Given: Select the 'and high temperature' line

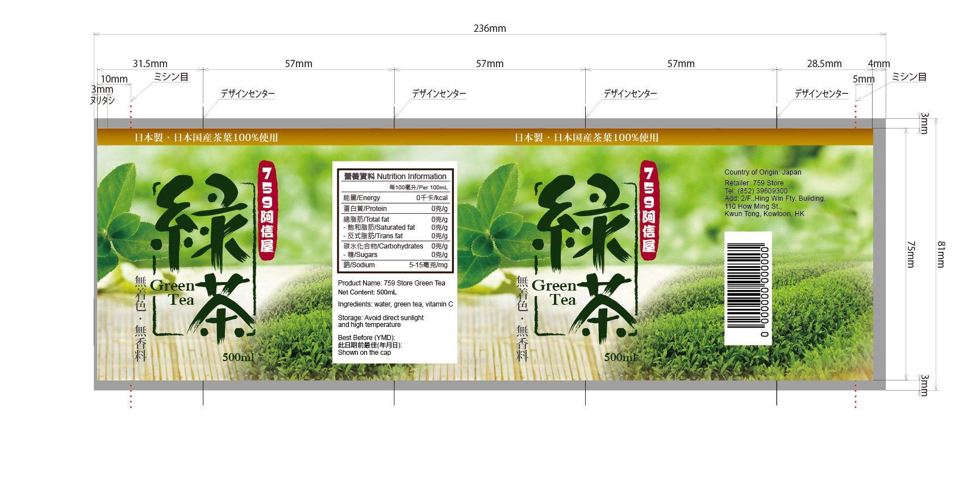Looking at the screenshot, I should pos(369,325).
